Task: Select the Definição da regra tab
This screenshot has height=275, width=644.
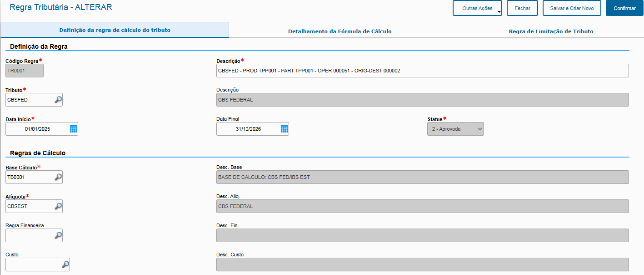Action: point(115,30)
